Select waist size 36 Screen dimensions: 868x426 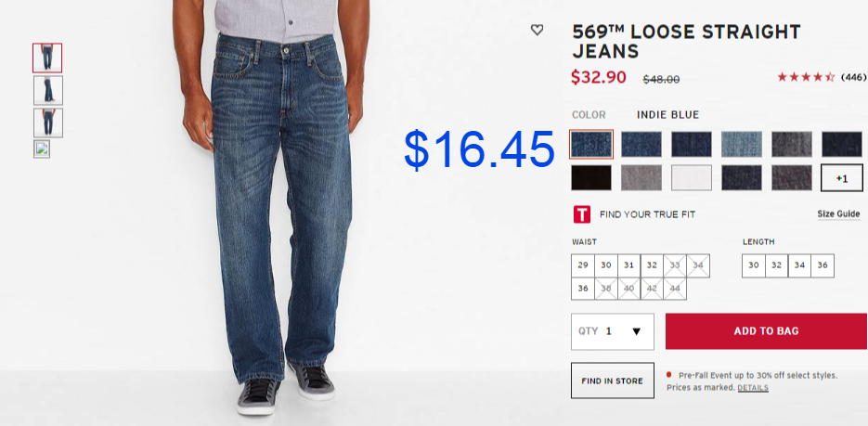583,289
